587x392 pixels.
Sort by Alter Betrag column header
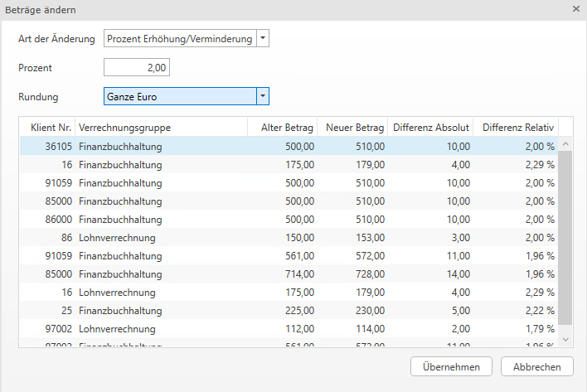click(282, 127)
